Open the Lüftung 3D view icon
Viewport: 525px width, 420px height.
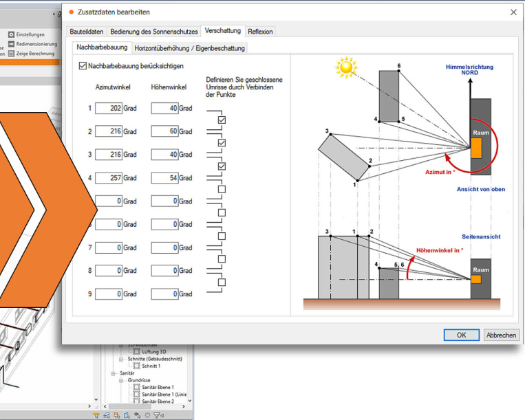(136, 351)
